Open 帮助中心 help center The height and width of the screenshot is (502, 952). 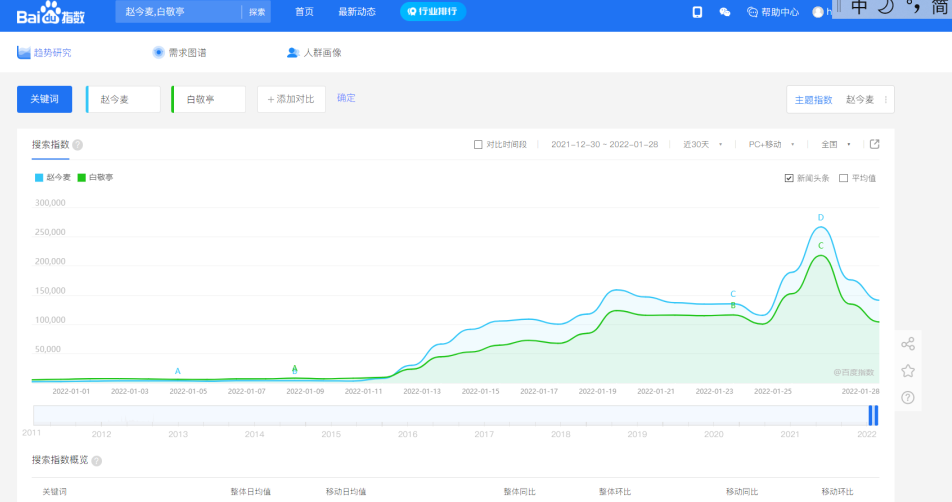click(772, 12)
